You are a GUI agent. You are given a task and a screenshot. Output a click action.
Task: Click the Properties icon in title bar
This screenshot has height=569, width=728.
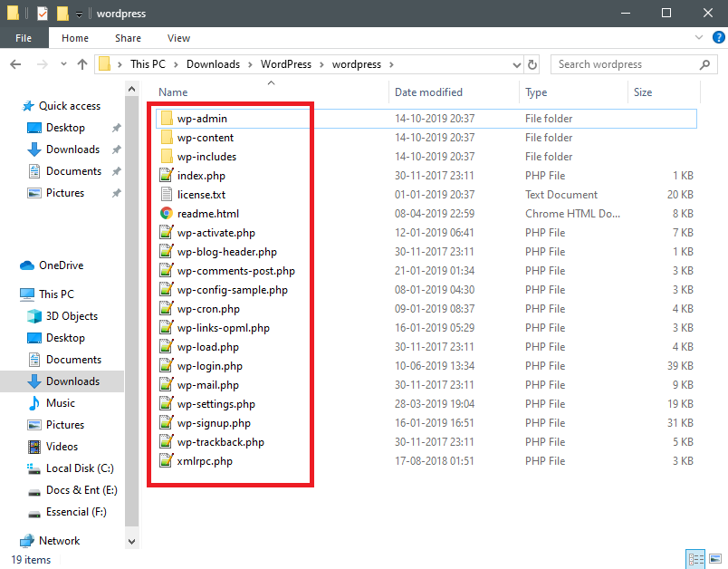(x=43, y=14)
